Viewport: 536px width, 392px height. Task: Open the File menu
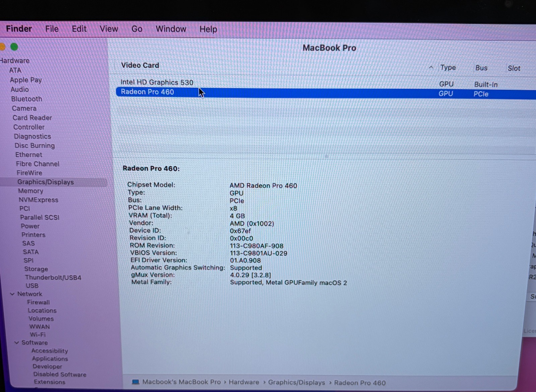(x=52, y=29)
